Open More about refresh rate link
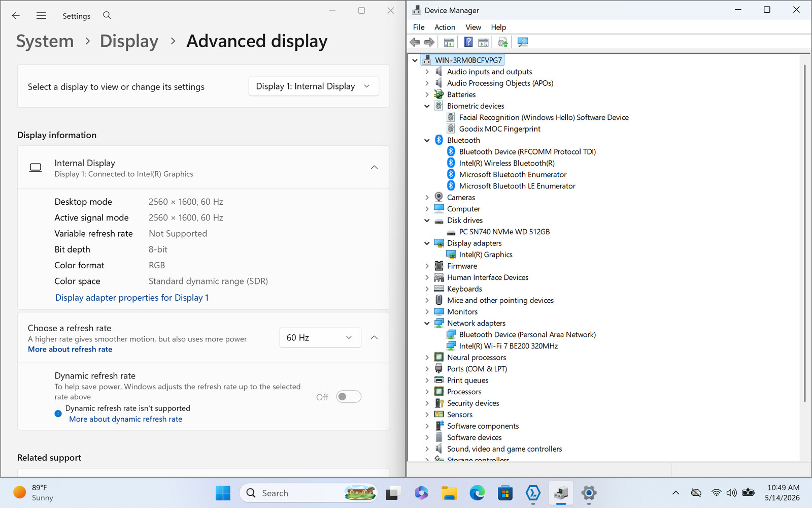This screenshot has width=812, height=508. click(x=70, y=350)
